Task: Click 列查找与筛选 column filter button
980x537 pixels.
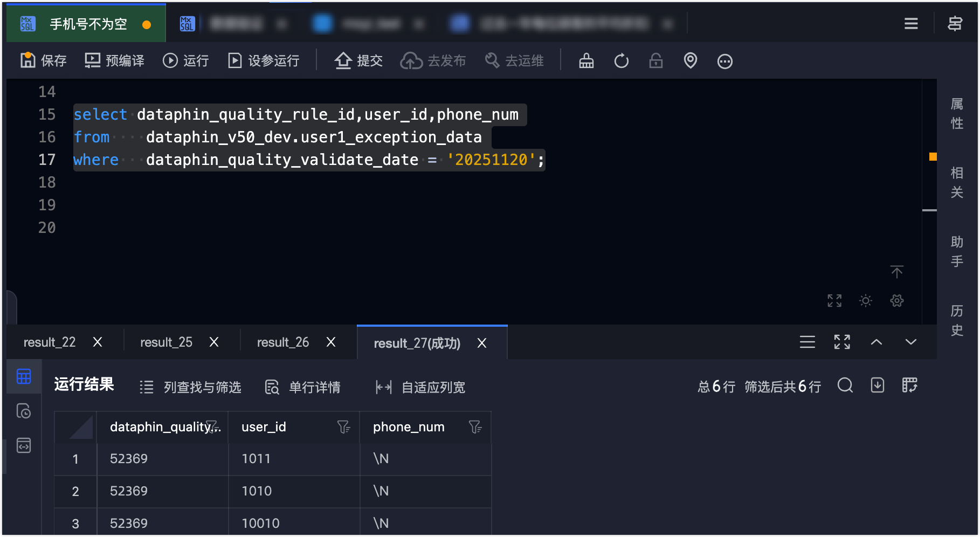Action: coord(190,387)
